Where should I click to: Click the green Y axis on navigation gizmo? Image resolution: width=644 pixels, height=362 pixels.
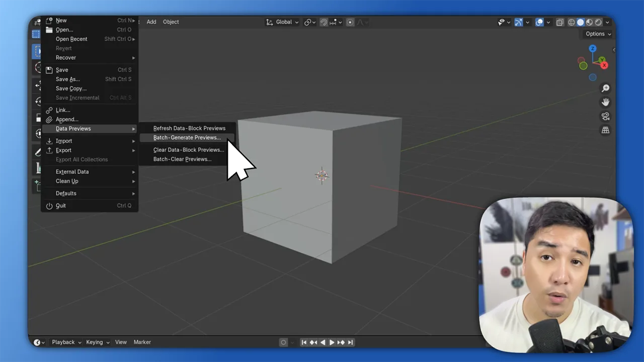(602, 59)
